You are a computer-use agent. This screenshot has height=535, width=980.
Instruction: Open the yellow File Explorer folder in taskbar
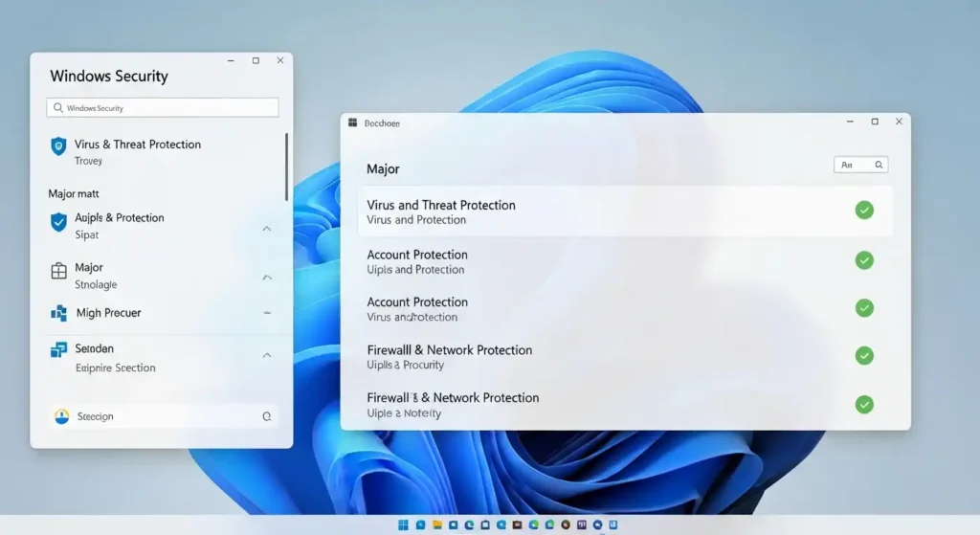point(436,525)
